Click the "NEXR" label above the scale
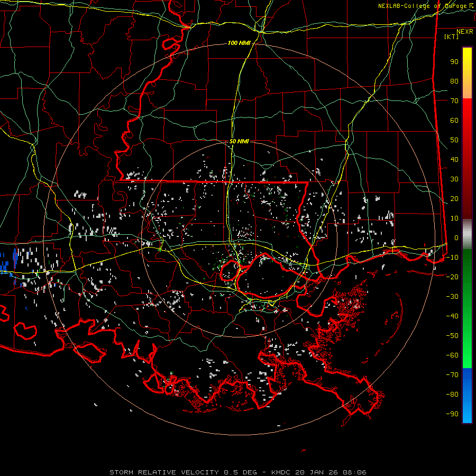The width and height of the screenshot is (476, 476). pos(465,32)
